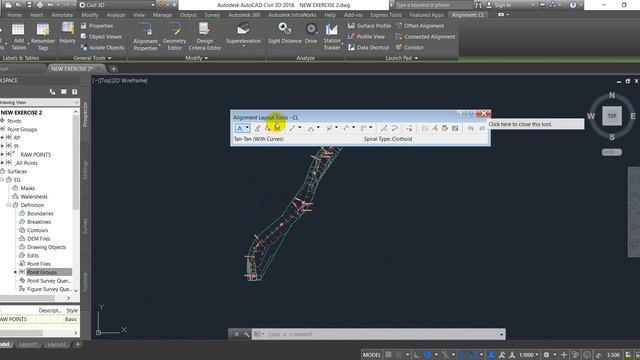
Task: Open the Geometry Editor
Action: [174, 36]
